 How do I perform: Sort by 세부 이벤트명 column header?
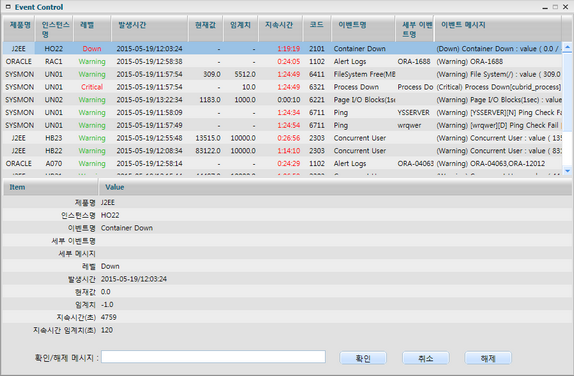pos(415,29)
